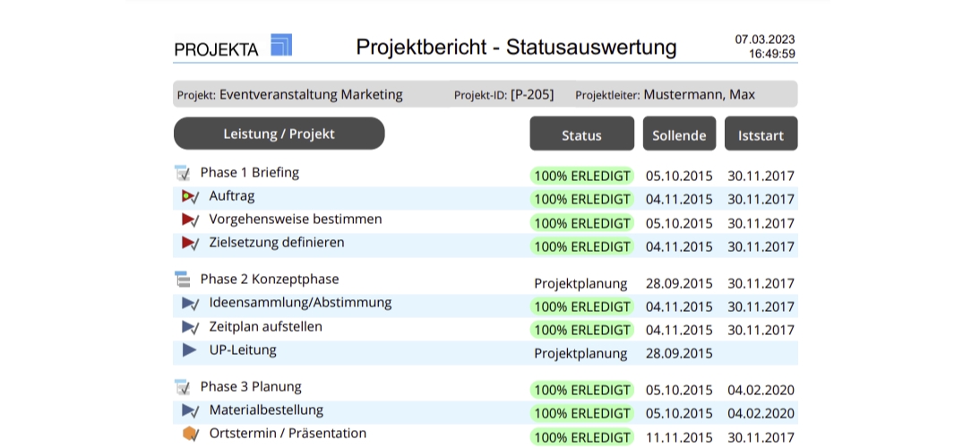Viewport: 980px width, 448px height.
Task: Click the blue flag icon beside Materialbestellung
Action: (190, 410)
